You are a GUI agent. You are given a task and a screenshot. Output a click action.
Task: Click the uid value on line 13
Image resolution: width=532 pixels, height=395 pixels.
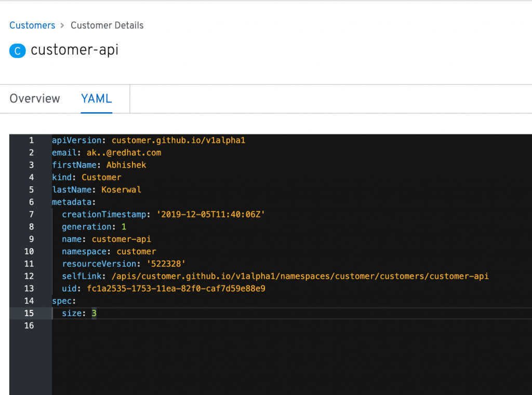(176, 289)
